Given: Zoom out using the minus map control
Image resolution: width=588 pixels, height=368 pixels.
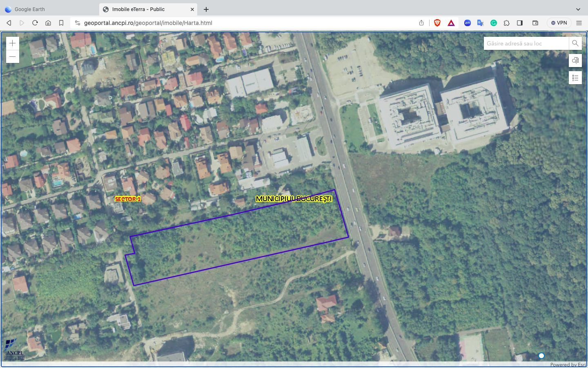Looking at the screenshot, I should [12, 56].
